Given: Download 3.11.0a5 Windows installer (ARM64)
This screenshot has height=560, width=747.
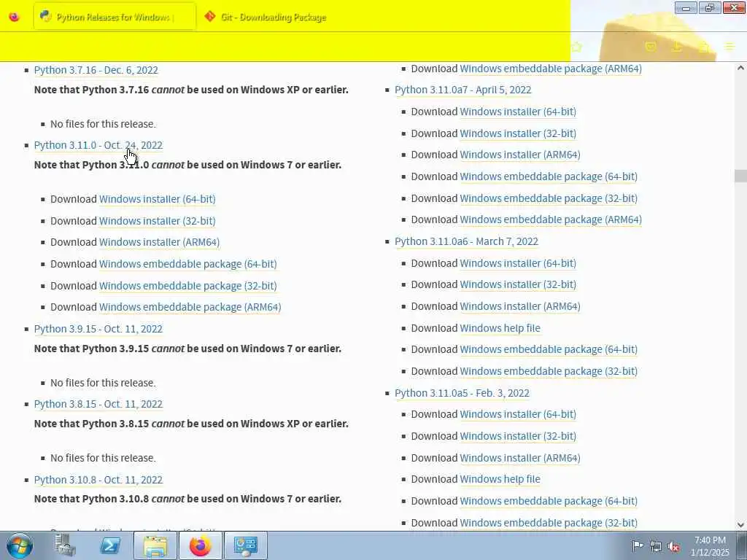Looking at the screenshot, I should pyautogui.click(x=519, y=458).
